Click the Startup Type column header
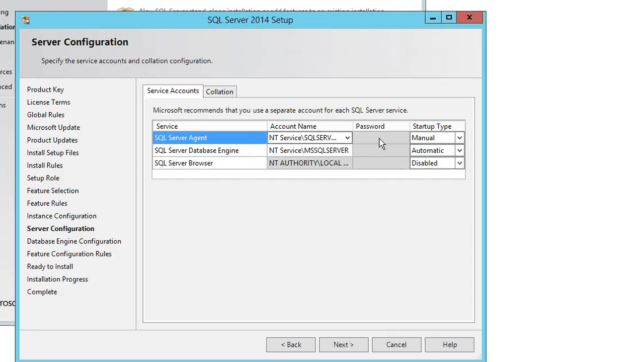644x362 pixels. click(x=437, y=126)
